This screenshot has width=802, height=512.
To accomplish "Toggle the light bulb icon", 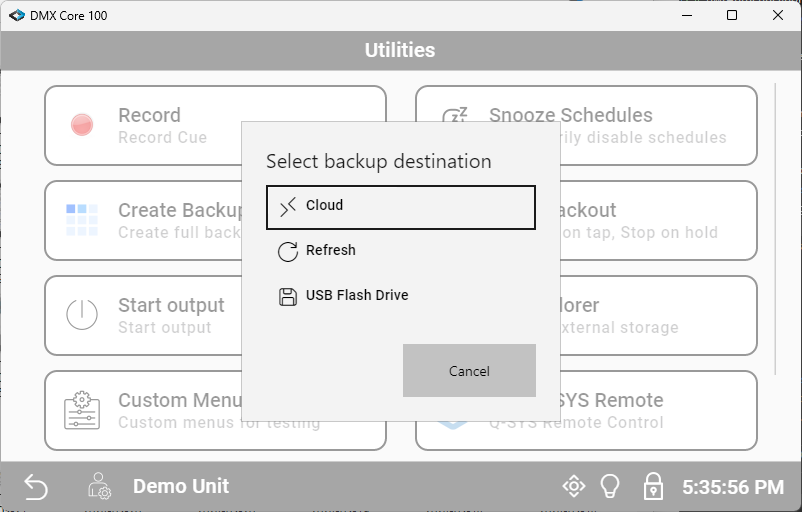I will click(610, 487).
